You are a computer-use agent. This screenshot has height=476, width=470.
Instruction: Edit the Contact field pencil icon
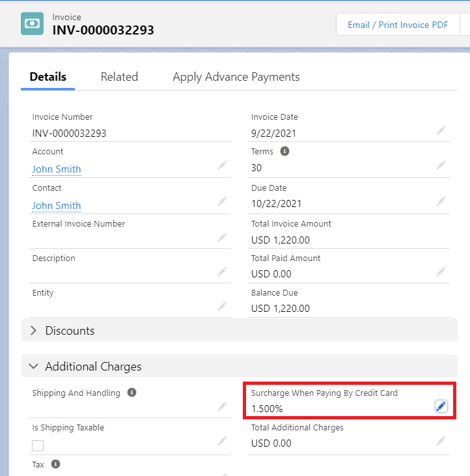pyautogui.click(x=223, y=201)
